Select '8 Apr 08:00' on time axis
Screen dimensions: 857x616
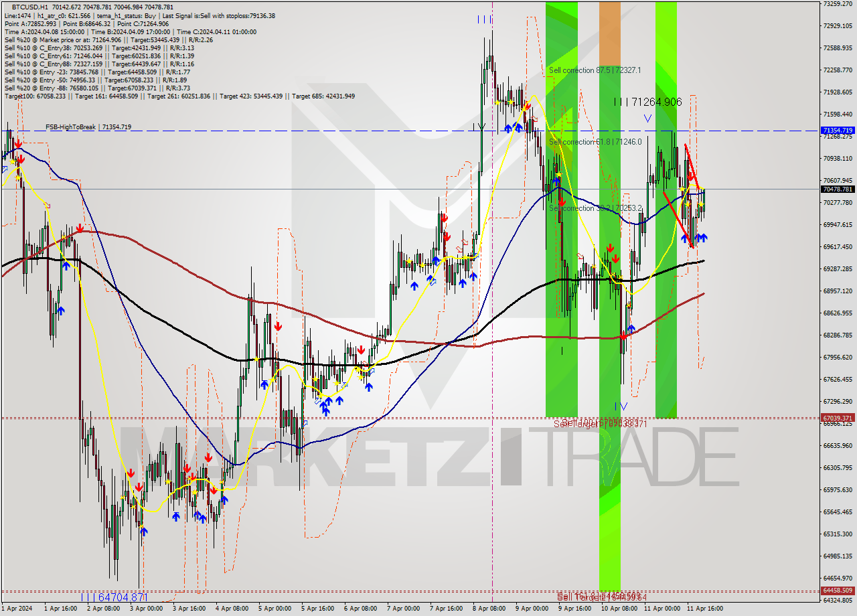click(489, 609)
